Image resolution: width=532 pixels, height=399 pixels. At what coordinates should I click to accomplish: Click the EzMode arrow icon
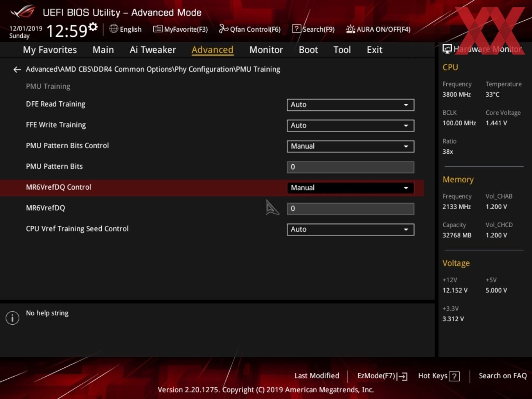[x=402, y=376]
